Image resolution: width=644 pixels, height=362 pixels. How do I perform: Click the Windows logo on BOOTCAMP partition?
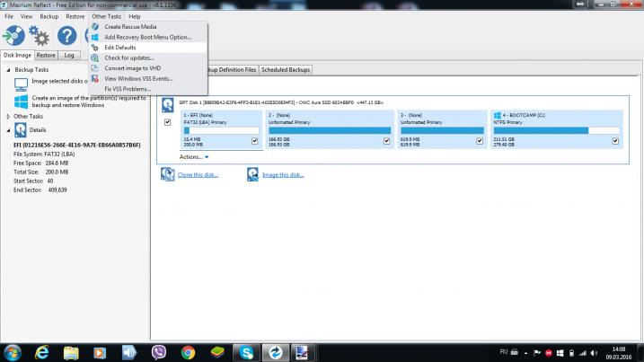[498, 116]
